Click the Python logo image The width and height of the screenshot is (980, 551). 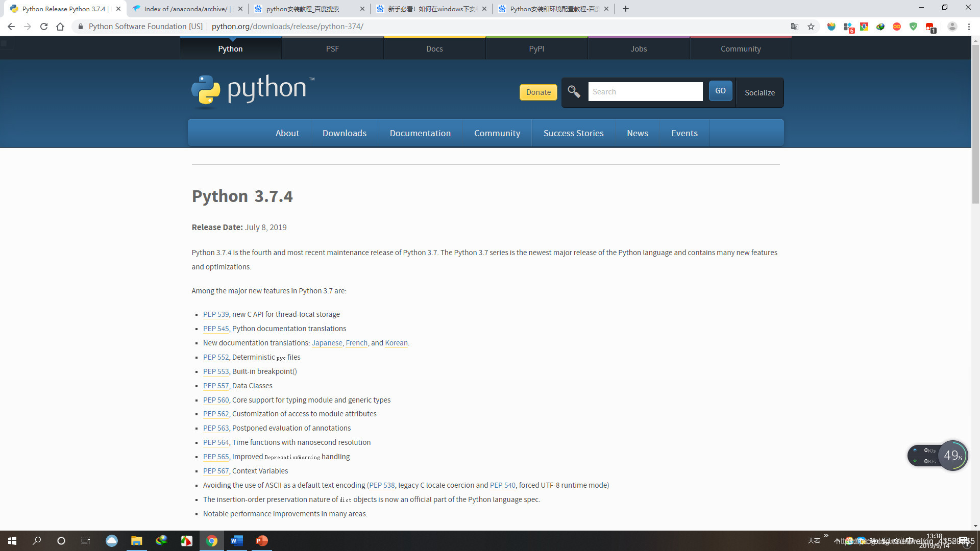[x=253, y=91]
